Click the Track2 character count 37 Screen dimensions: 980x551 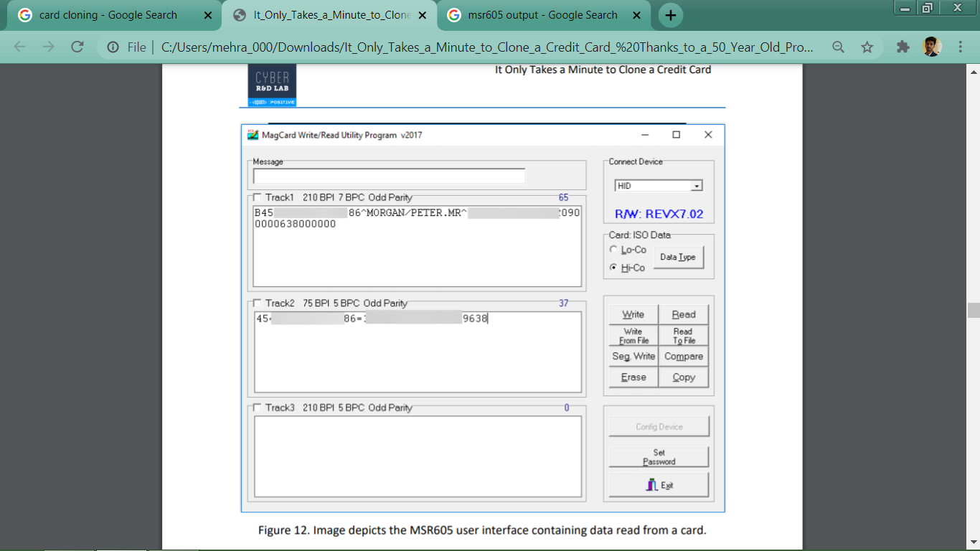pyautogui.click(x=563, y=303)
